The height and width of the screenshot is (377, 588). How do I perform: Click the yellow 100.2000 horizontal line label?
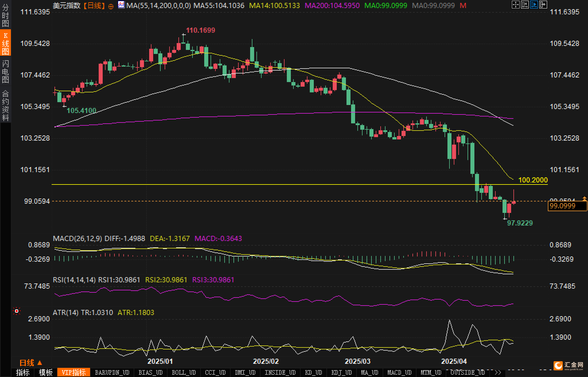[x=533, y=180]
